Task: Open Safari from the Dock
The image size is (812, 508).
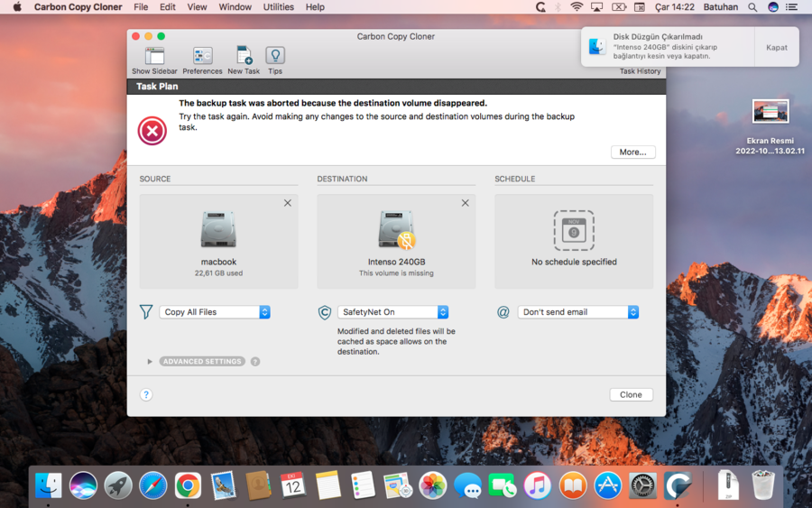Action: pos(153,485)
